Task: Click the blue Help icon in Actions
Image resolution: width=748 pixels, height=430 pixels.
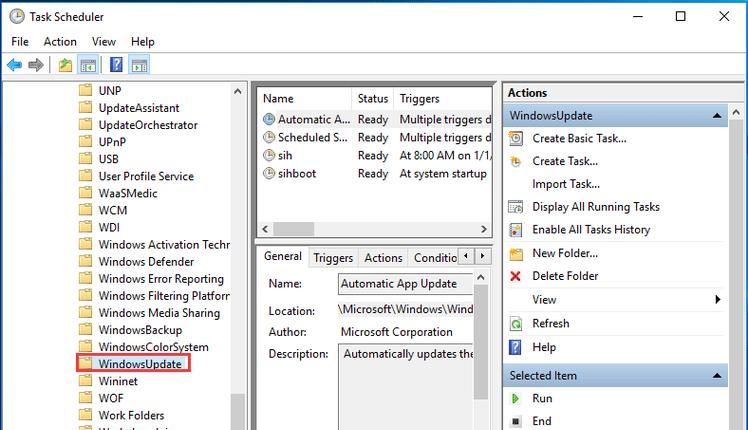Action: pos(515,347)
